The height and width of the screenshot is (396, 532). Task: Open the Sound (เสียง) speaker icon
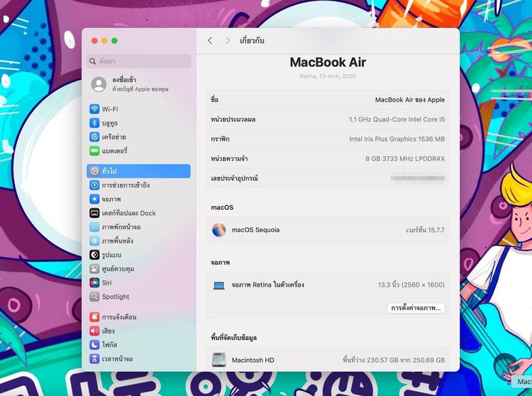click(94, 331)
